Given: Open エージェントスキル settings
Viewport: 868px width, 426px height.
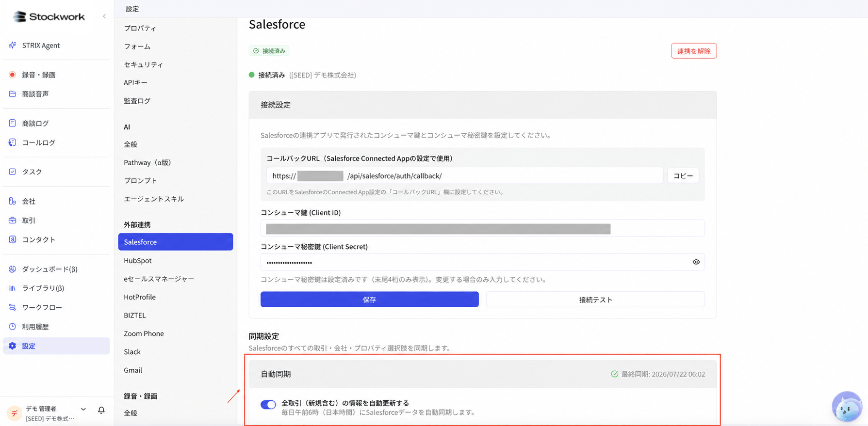Looking at the screenshot, I should pyautogui.click(x=154, y=199).
